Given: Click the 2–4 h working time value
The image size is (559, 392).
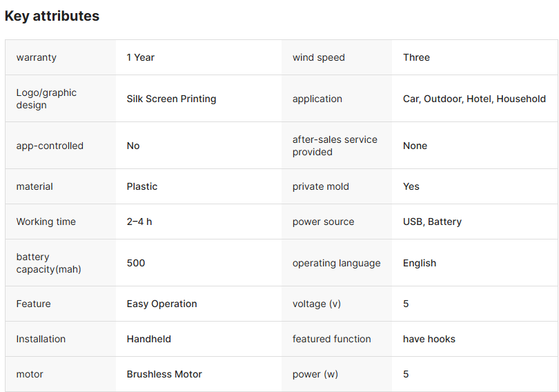Looking at the screenshot, I should pyautogui.click(x=139, y=222).
